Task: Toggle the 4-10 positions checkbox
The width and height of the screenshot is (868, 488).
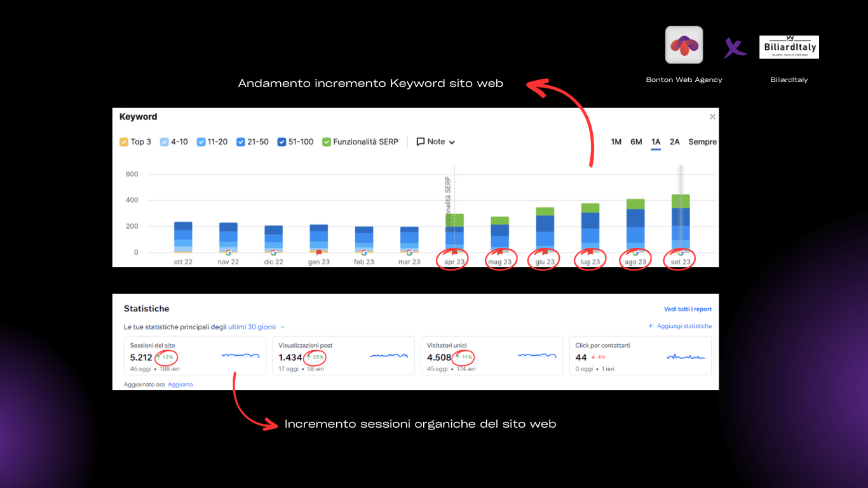Action: click(x=164, y=142)
